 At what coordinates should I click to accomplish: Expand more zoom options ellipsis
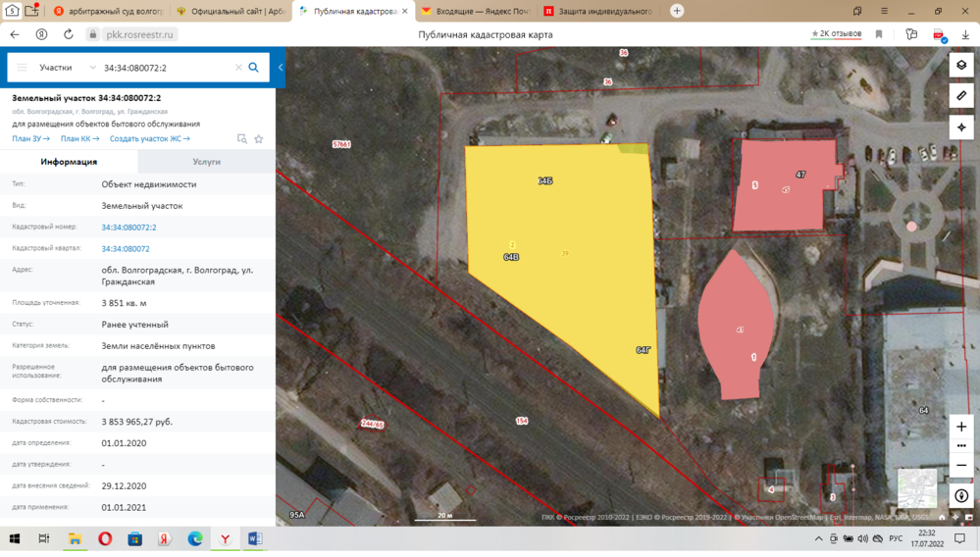[x=961, y=446]
